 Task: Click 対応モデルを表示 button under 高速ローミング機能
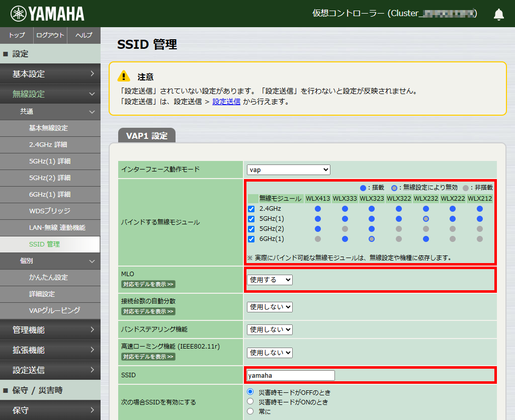(148, 357)
